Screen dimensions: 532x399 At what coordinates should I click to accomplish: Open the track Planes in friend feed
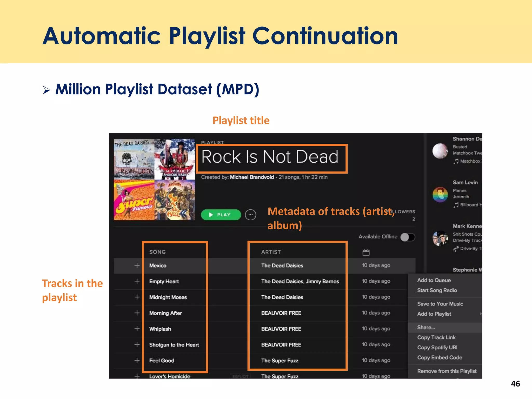click(460, 191)
